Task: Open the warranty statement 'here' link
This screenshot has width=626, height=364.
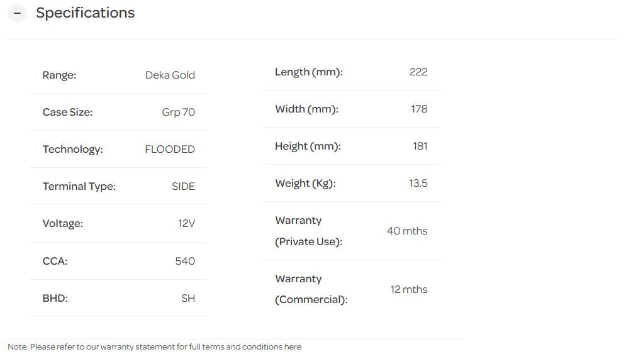Action: (x=293, y=347)
